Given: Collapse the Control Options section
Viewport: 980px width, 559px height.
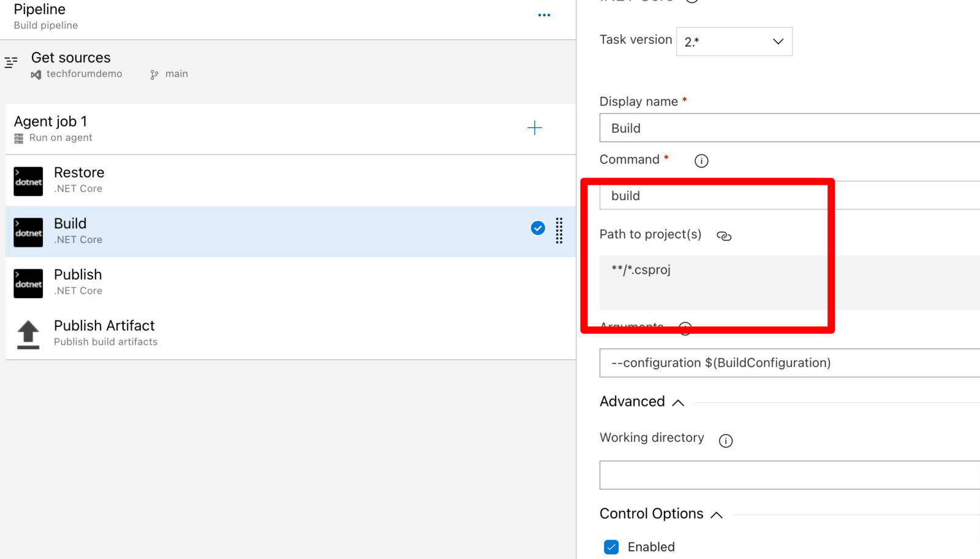Looking at the screenshot, I should (717, 515).
